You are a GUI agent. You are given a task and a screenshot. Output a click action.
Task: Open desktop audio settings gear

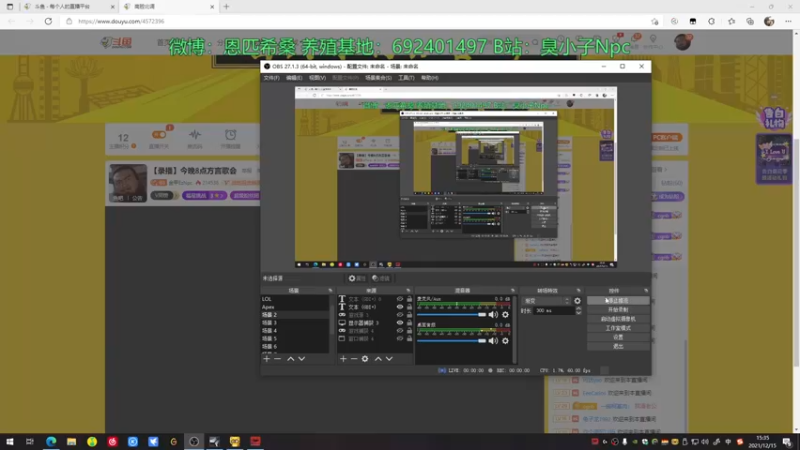click(505, 341)
